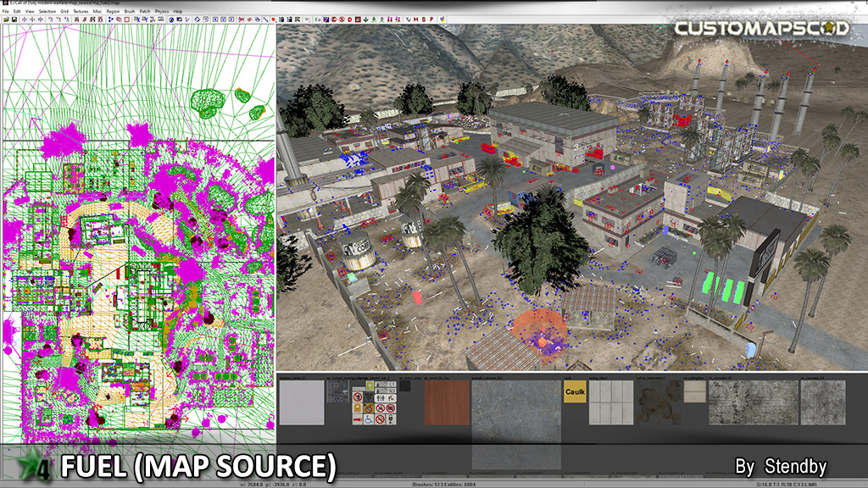This screenshot has width=868, height=488.
Task: Open the View menu
Action: [x=30, y=11]
